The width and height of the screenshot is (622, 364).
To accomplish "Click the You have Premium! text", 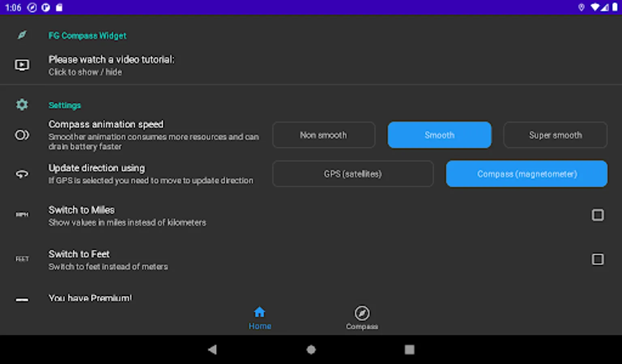I will click(90, 298).
